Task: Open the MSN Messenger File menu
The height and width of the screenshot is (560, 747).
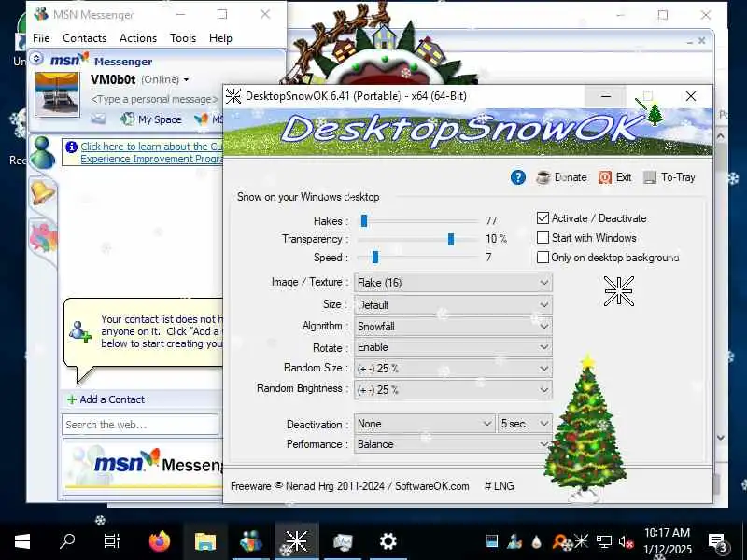Action: click(41, 38)
